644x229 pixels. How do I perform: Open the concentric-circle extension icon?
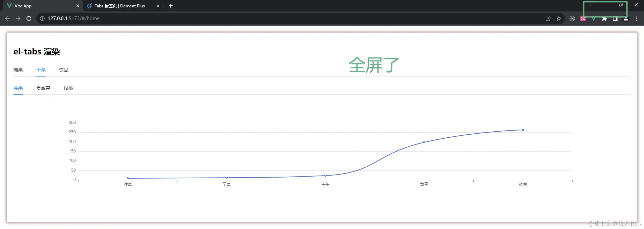(x=572, y=18)
